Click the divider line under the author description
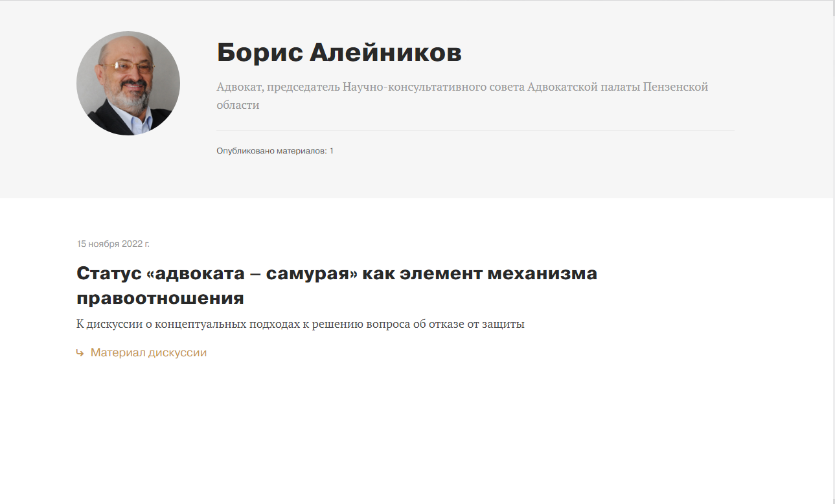The image size is (835, 504). (x=475, y=131)
